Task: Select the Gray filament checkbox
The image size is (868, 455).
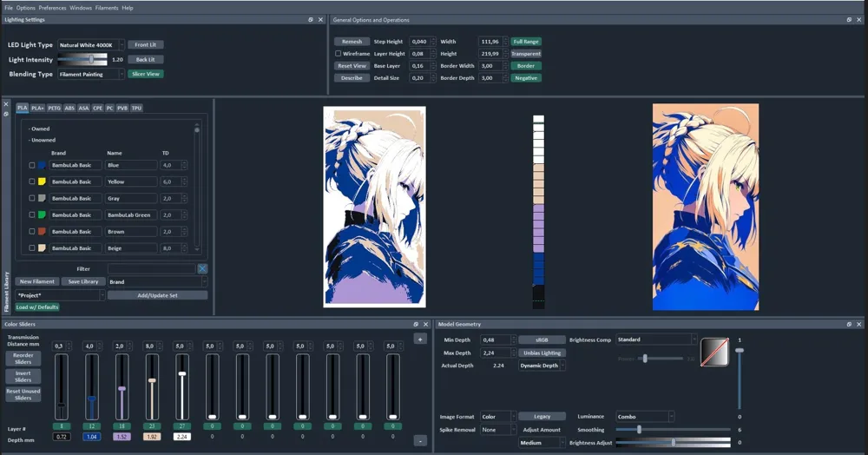Action: (x=31, y=198)
